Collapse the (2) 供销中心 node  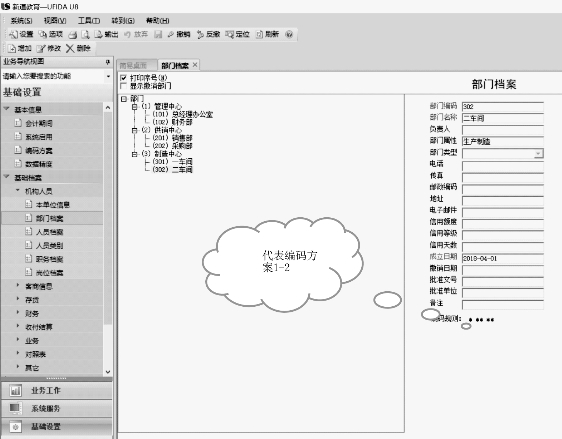134,130
